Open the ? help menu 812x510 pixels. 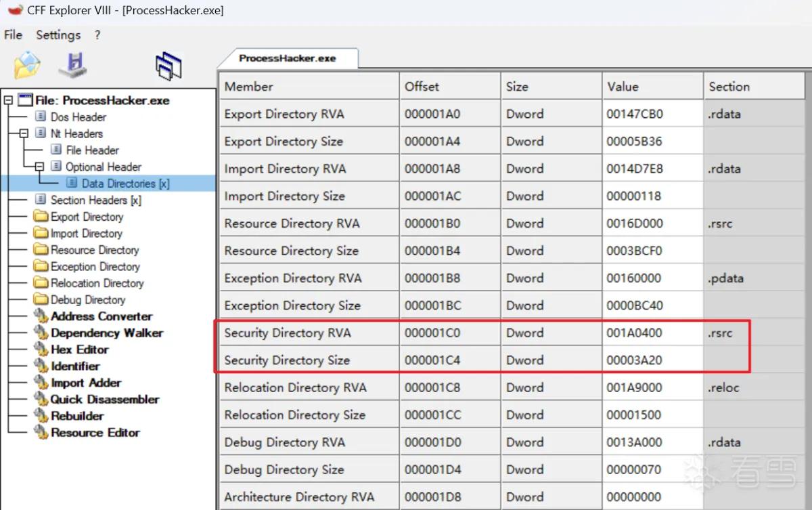(97, 35)
